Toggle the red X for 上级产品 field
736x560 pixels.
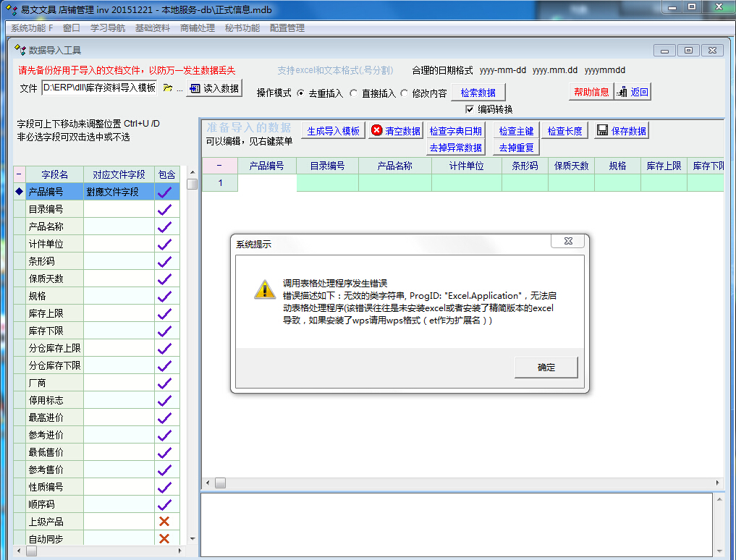tap(165, 522)
